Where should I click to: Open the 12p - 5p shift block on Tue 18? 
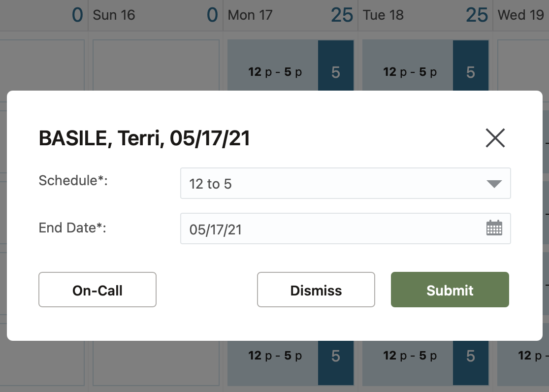click(410, 71)
